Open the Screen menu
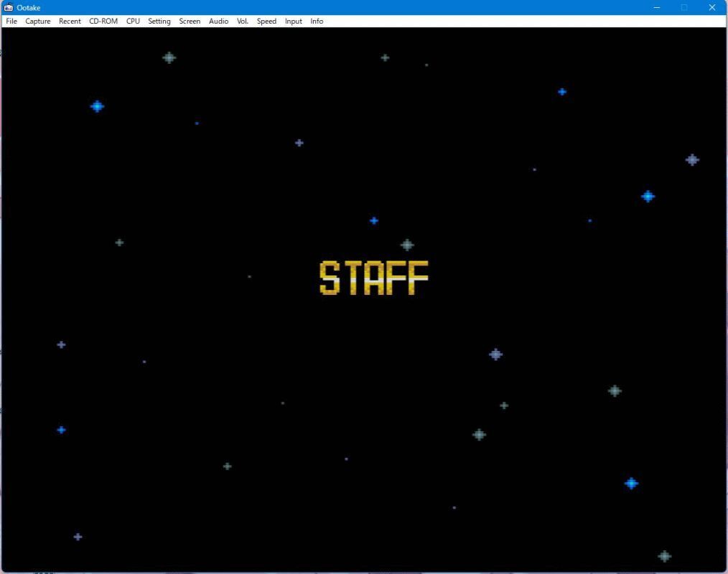This screenshot has height=574, width=728. pos(190,22)
